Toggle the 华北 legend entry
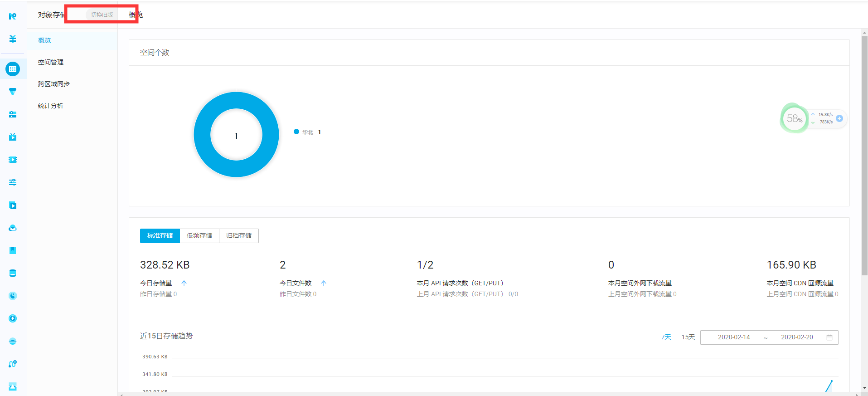The height and width of the screenshot is (396, 868). [307, 132]
